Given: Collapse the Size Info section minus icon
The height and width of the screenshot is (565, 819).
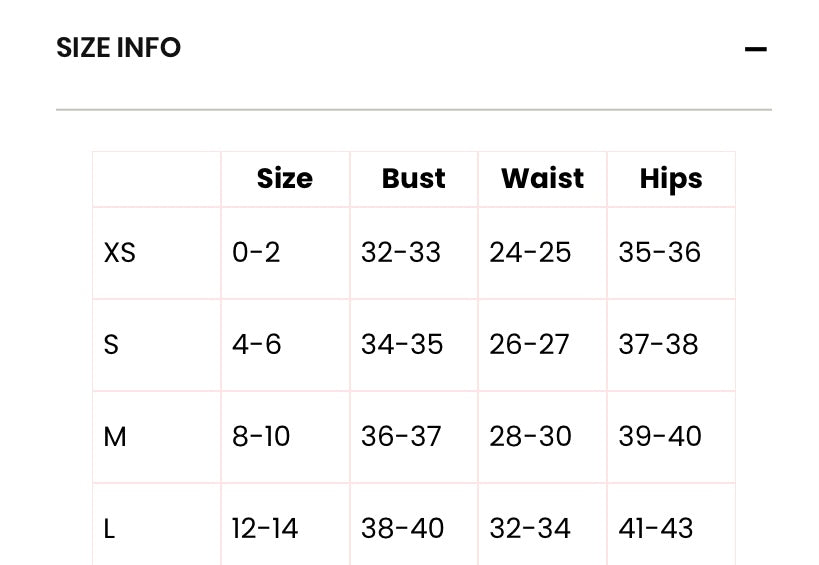Looking at the screenshot, I should coord(755,49).
